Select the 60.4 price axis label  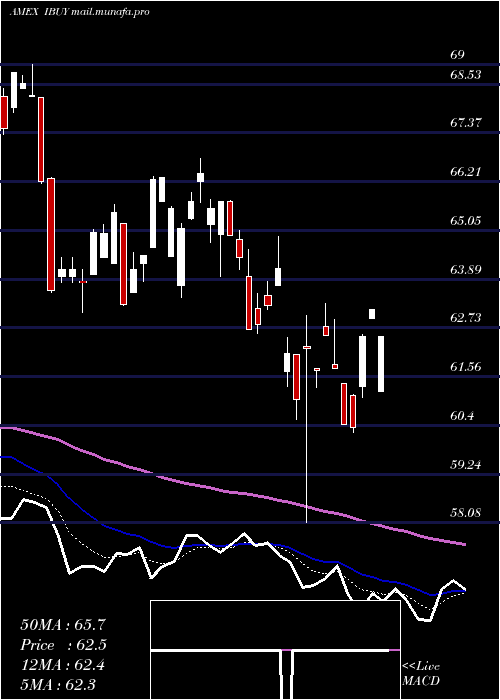click(x=462, y=416)
